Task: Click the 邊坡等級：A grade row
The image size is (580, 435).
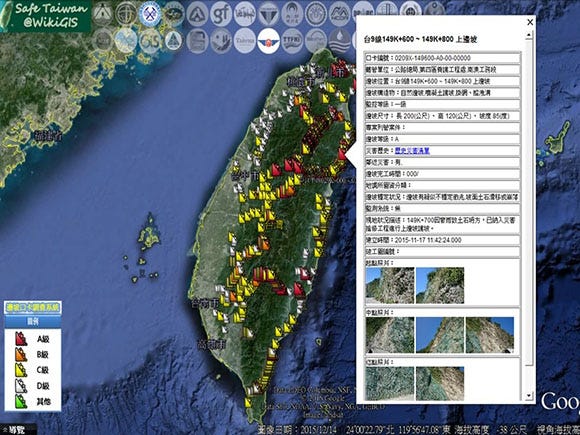Action: click(x=442, y=139)
